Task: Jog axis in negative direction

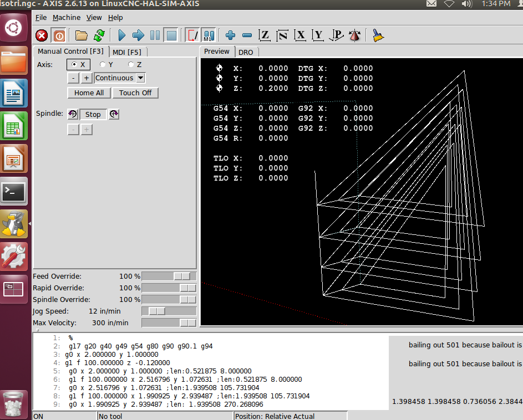Action: pyautogui.click(x=73, y=78)
